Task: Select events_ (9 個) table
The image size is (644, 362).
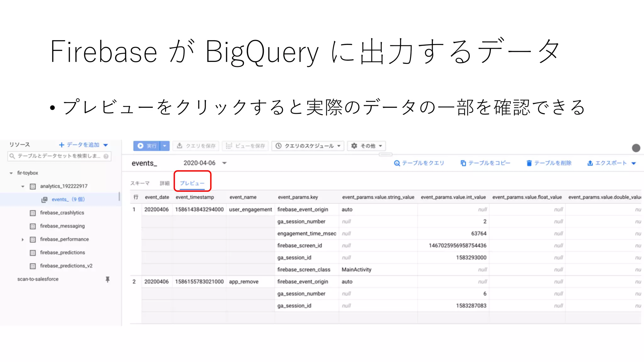Action: tap(68, 200)
